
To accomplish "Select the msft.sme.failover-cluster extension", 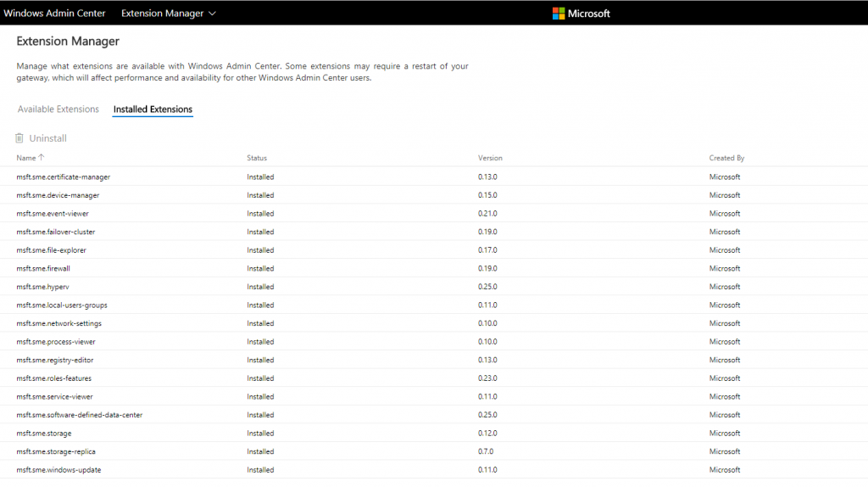I will 56,232.
